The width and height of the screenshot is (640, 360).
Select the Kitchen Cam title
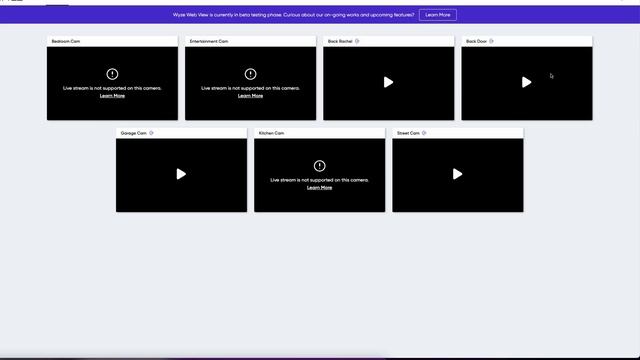click(x=271, y=133)
